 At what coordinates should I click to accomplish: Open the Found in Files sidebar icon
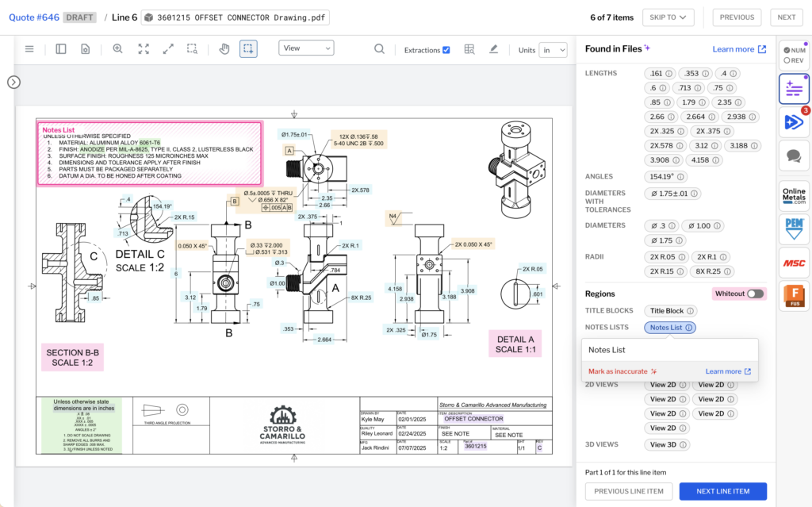click(794, 89)
